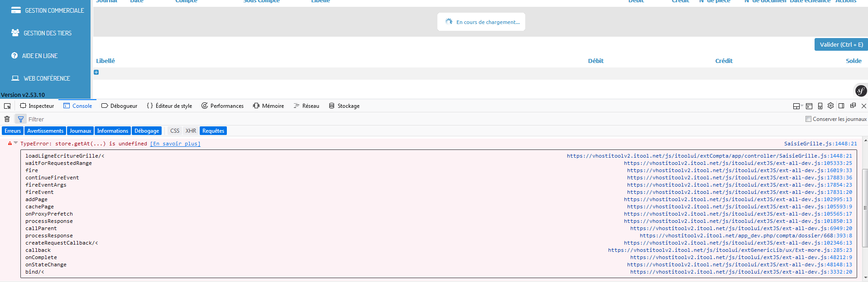Enable the Conserver les journaux checkbox
Screen dimensions: 868x284
(x=808, y=119)
